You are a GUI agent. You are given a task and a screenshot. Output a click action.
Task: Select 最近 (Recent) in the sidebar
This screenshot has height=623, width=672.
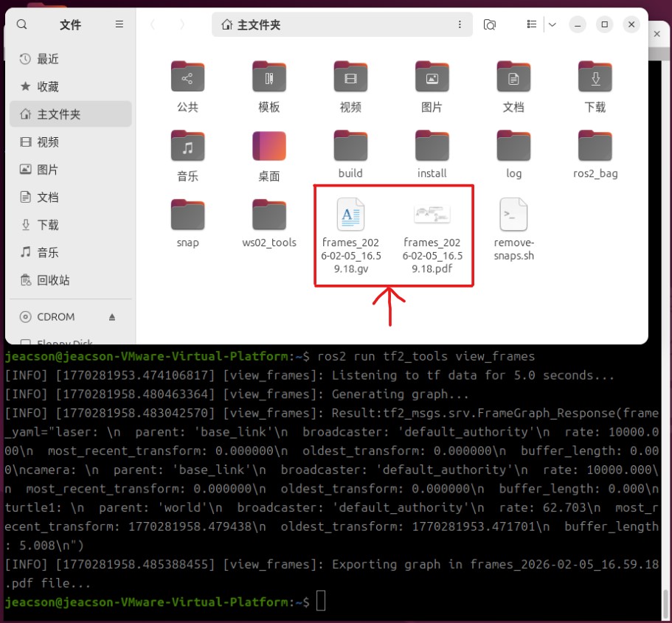coord(48,59)
